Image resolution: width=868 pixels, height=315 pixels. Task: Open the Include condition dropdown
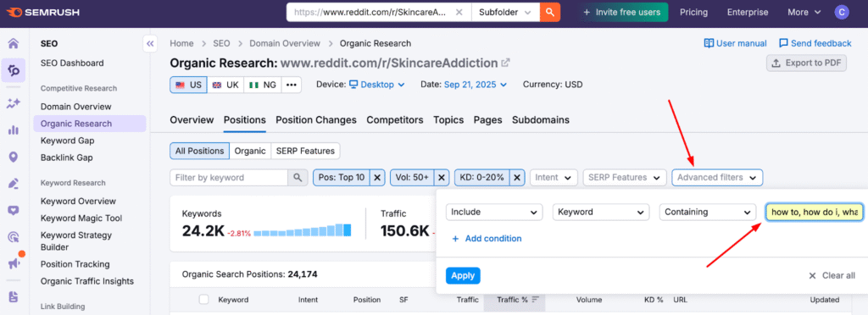point(494,213)
